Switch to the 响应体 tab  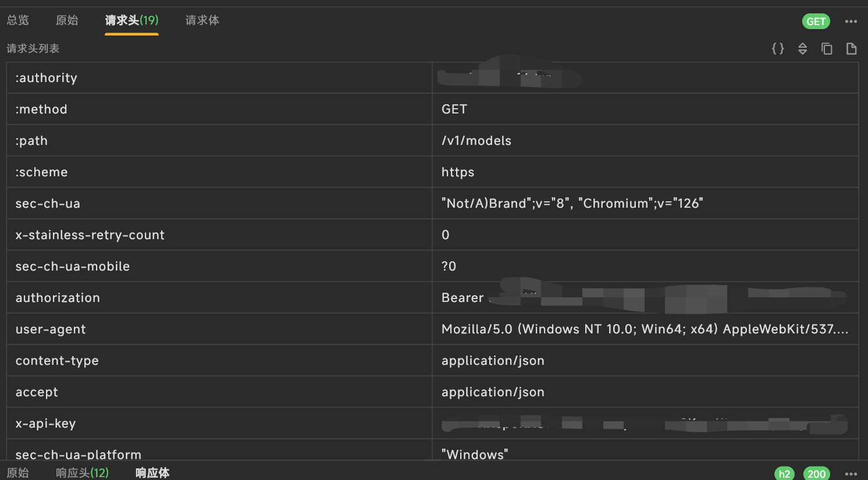[152, 473]
